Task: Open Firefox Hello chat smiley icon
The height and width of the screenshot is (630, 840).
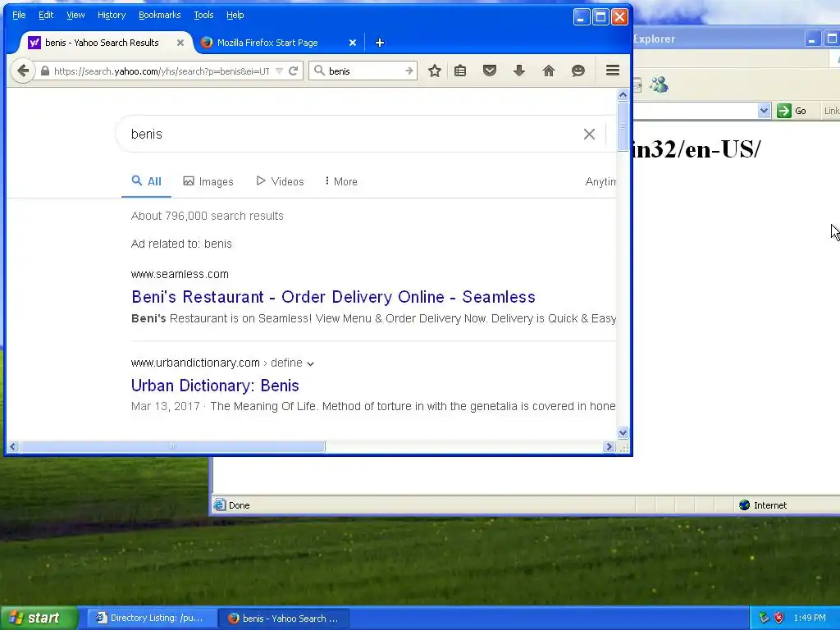Action: pos(578,71)
